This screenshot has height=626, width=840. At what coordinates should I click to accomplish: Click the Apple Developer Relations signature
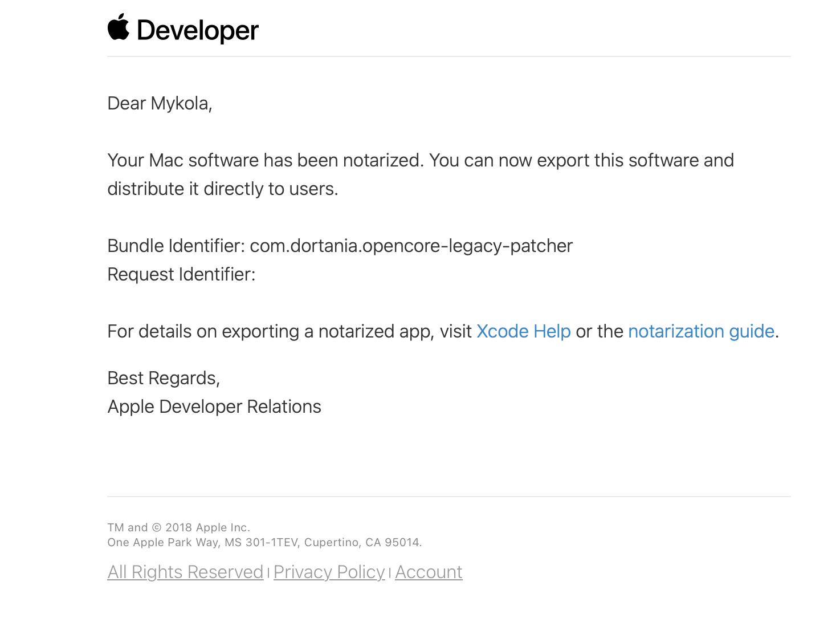tap(214, 407)
